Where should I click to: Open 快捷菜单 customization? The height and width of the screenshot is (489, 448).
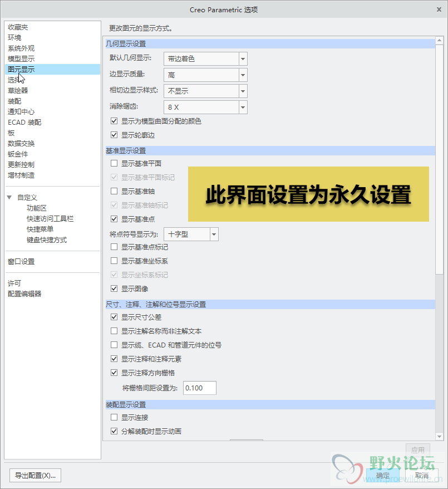coord(40,229)
